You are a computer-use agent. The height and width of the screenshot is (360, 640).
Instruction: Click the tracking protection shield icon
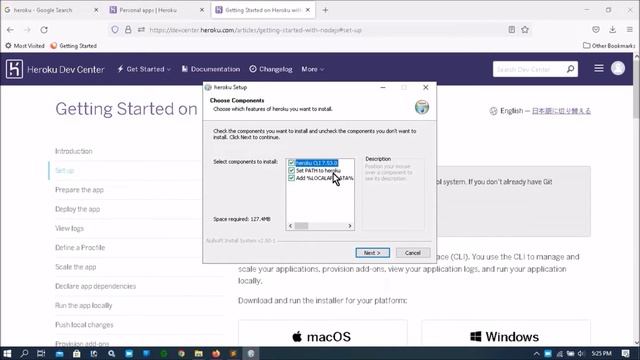115,30
